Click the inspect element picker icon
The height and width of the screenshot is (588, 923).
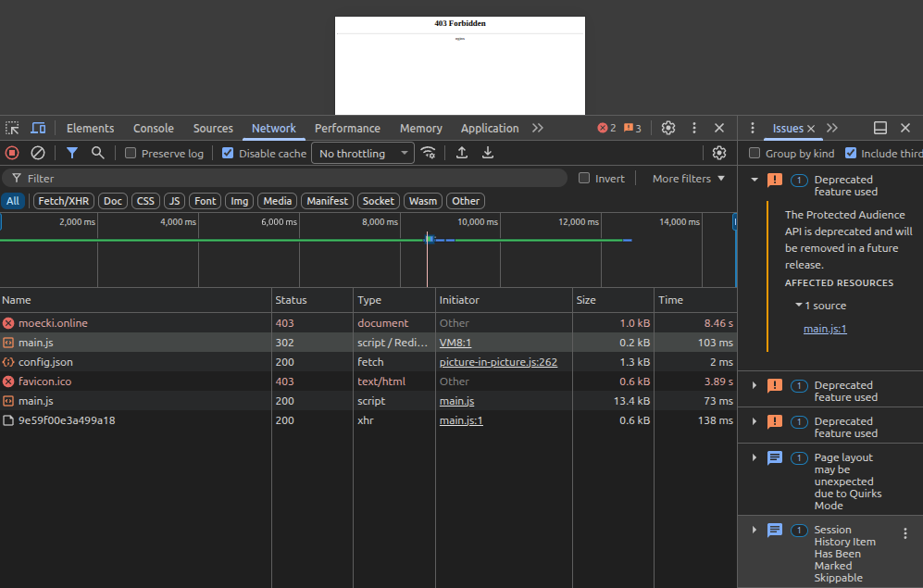click(x=12, y=129)
